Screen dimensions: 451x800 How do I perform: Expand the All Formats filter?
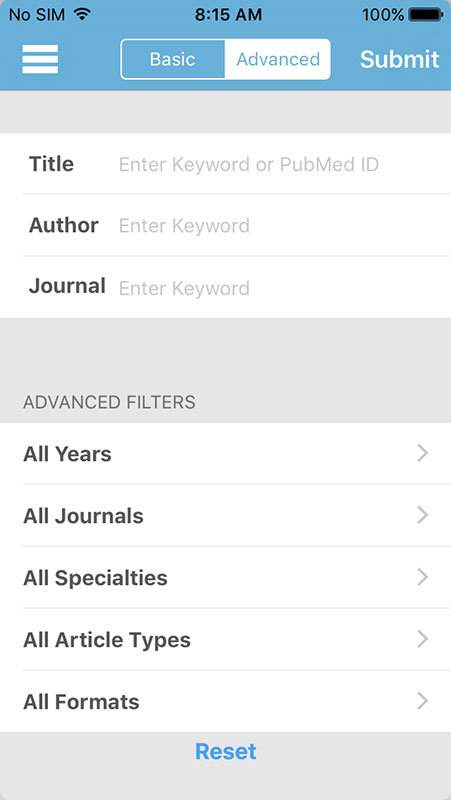pyautogui.click(x=226, y=702)
